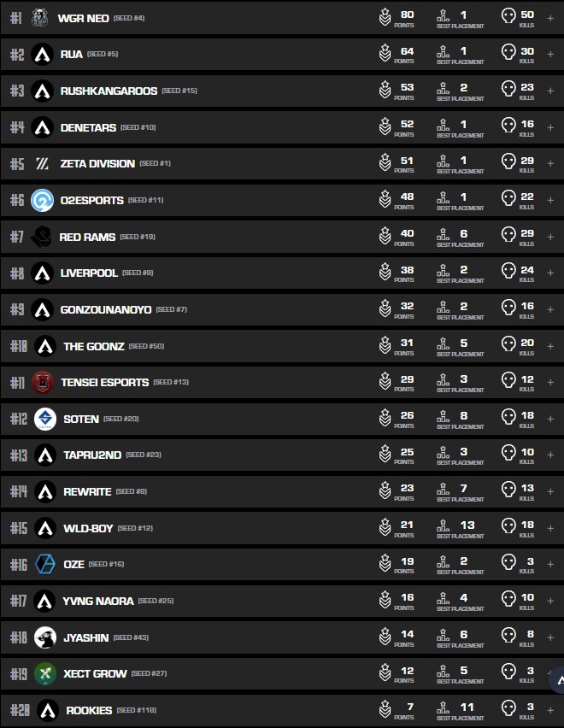564x728 pixels.
Task: Click the TENSEI ESPORTS red logo
Action: coord(43,382)
